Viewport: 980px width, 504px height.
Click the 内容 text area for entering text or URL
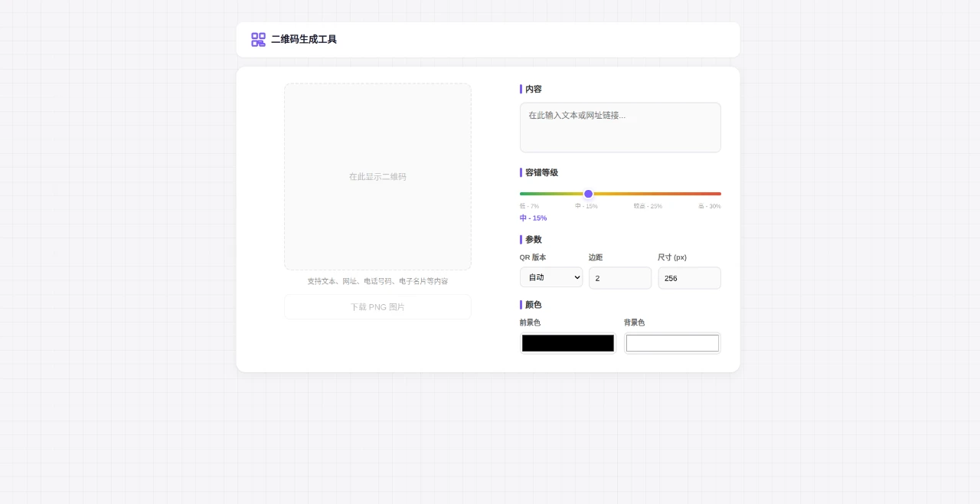(620, 128)
